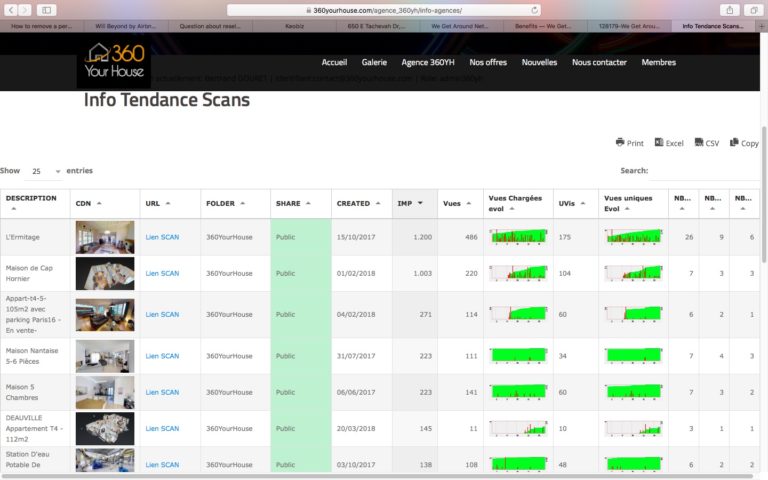Switch to 'Will Beyond by Airbn...' tab
768x480 pixels.
(x=126, y=26)
